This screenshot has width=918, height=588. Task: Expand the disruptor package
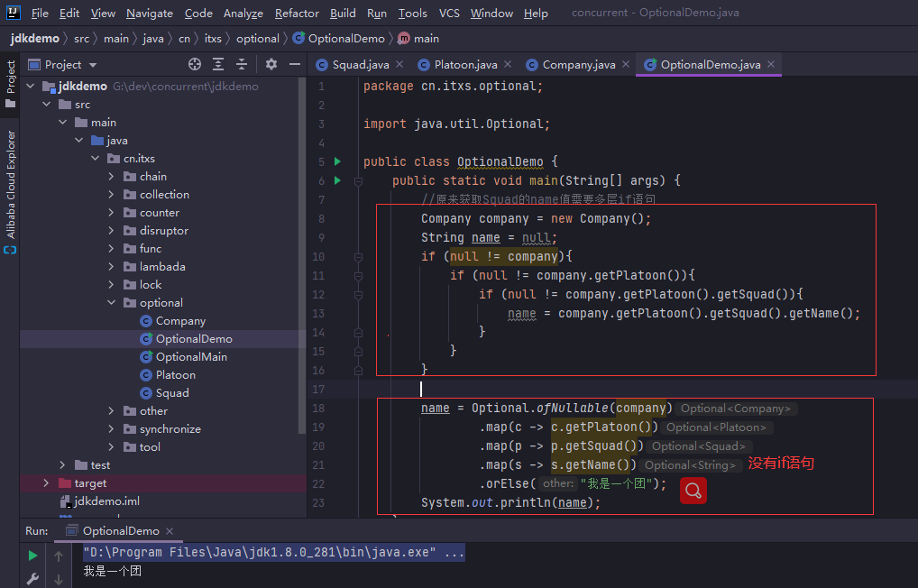[x=111, y=231]
